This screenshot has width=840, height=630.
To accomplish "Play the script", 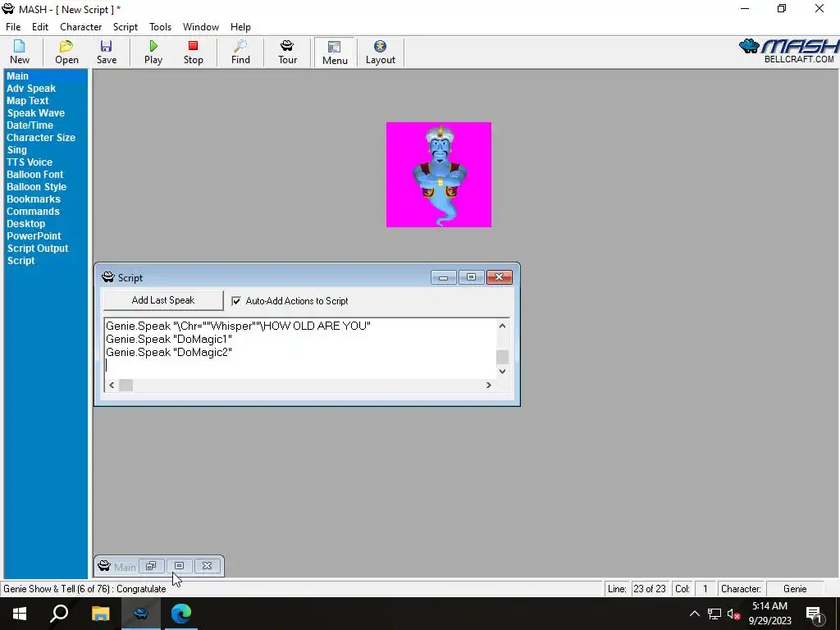I will coord(153,52).
